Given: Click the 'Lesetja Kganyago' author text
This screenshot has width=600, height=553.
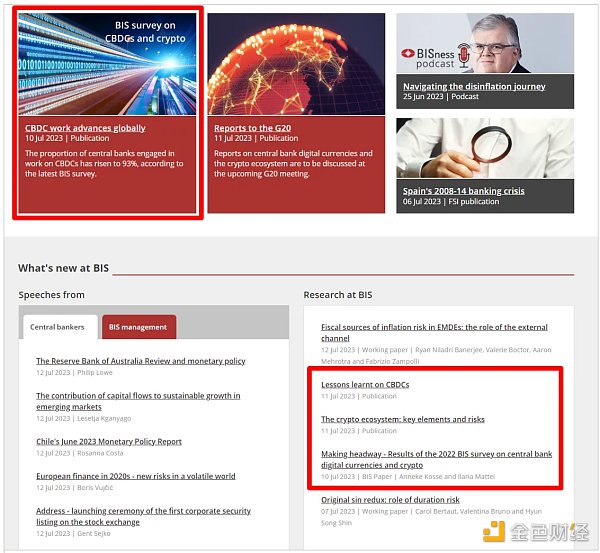Looking at the screenshot, I should 104,419.
